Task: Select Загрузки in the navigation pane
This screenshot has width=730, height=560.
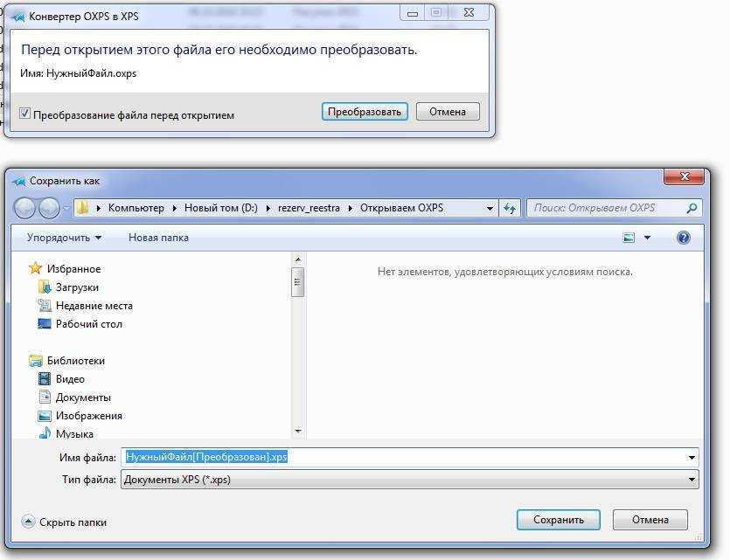Action: click(77, 287)
